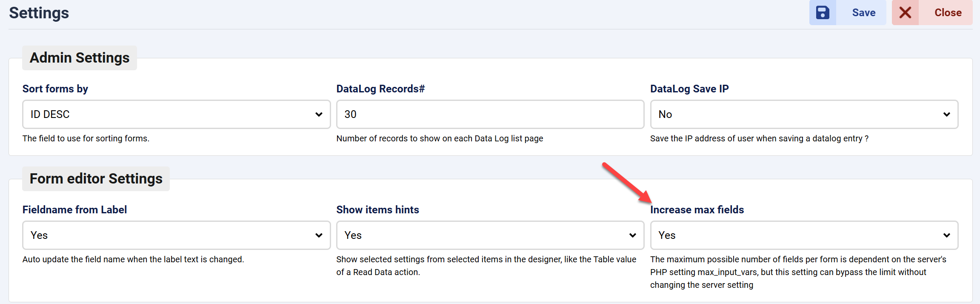Click the Increase max fields field label
Screen dimensions: 980x304
pos(697,209)
